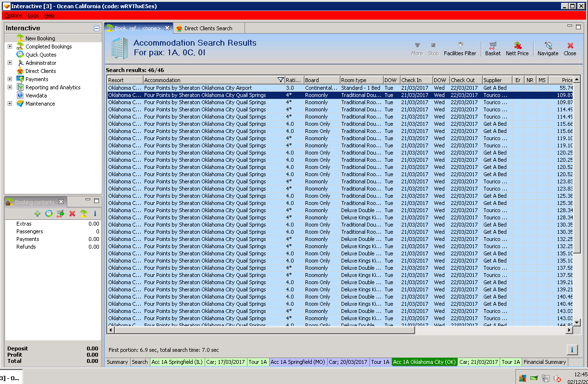Open Acc 1A Springfield (IL) tab
This screenshot has height=384, width=588.
(177, 362)
